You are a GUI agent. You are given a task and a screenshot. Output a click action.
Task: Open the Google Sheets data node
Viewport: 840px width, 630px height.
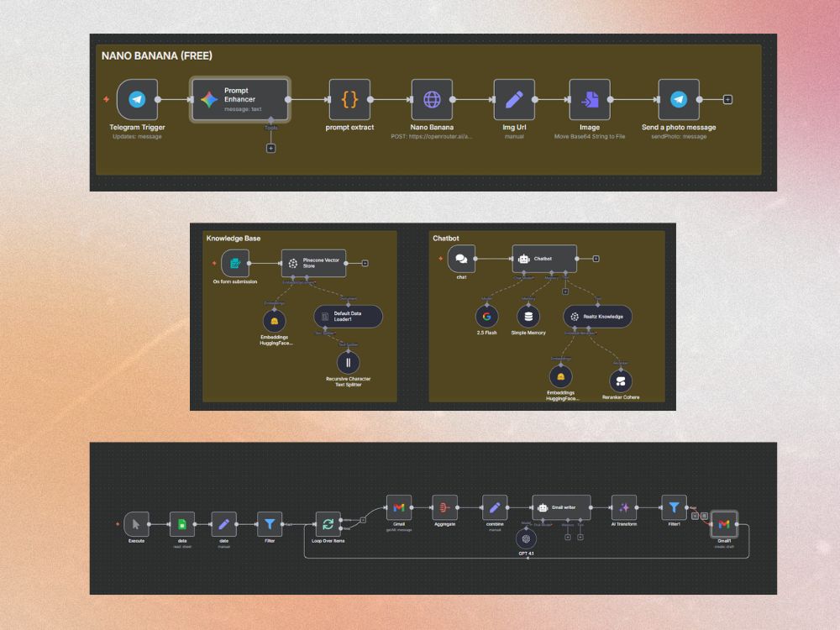182,524
